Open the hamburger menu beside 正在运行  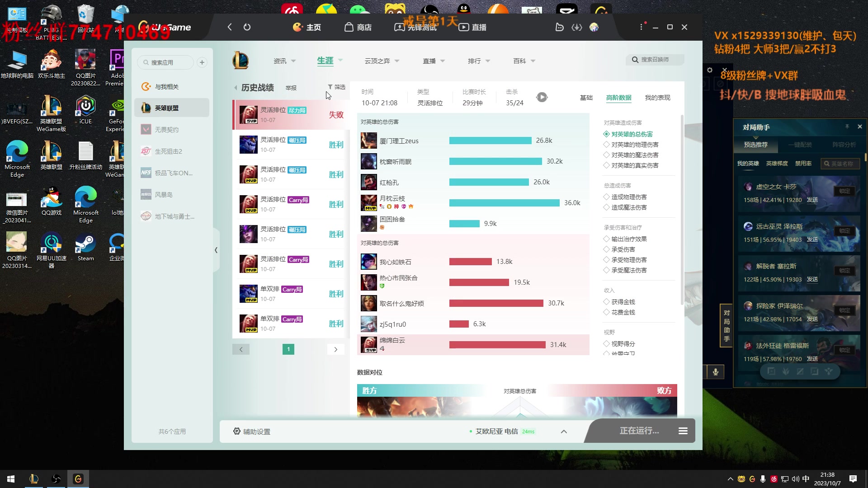pyautogui.click(x=683, y=431)
